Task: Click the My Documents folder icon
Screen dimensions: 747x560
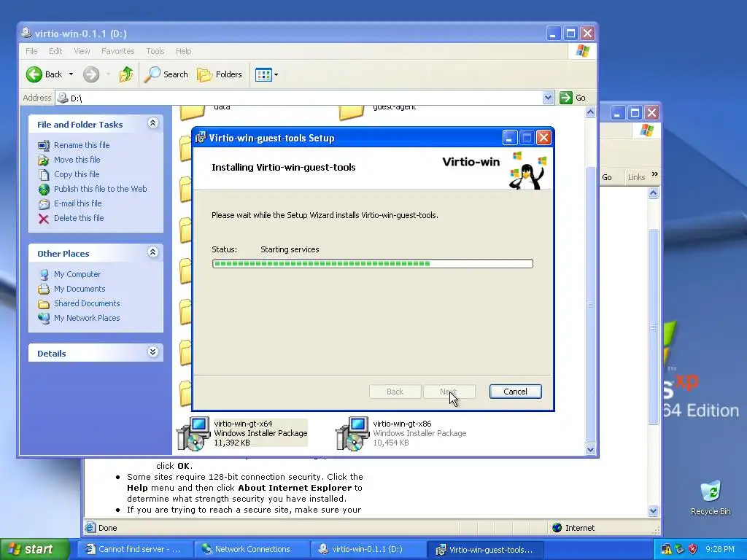Action: coord(44,289)
